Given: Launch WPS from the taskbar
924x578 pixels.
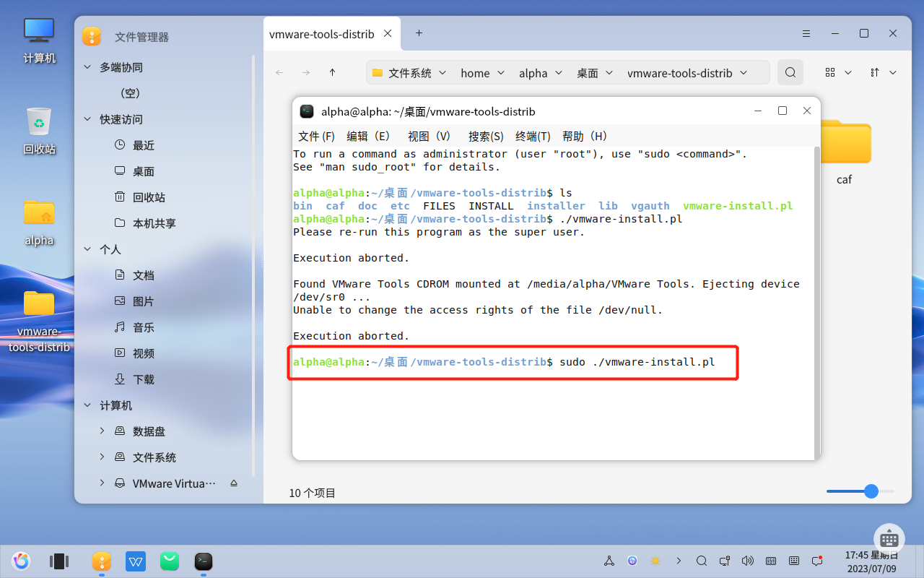Looking at the screenshot, I should [x=136, y=561].
